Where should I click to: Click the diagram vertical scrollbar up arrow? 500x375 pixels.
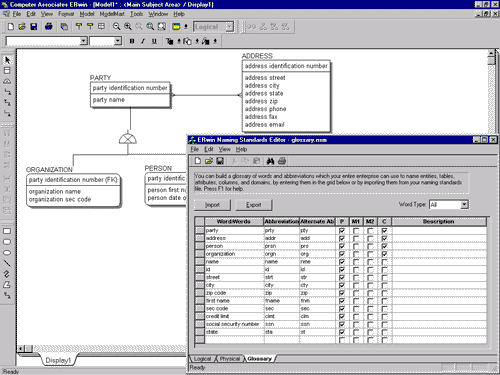tap(491, 54)
